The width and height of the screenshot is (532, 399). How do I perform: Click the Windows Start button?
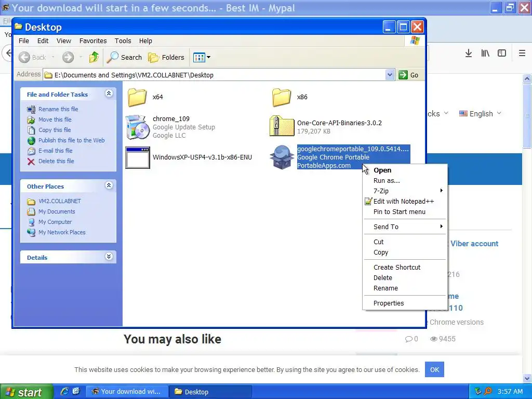(x=26, y=392)
